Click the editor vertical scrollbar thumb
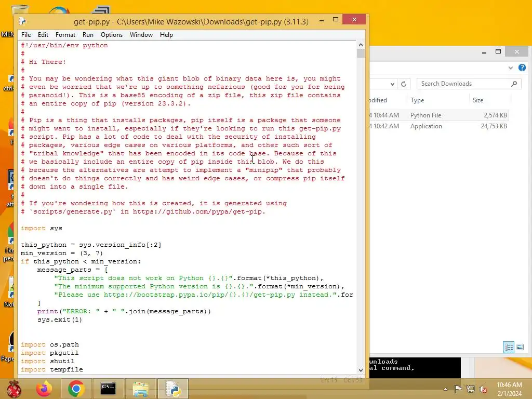Screen dimensions: 532x399 361,54
